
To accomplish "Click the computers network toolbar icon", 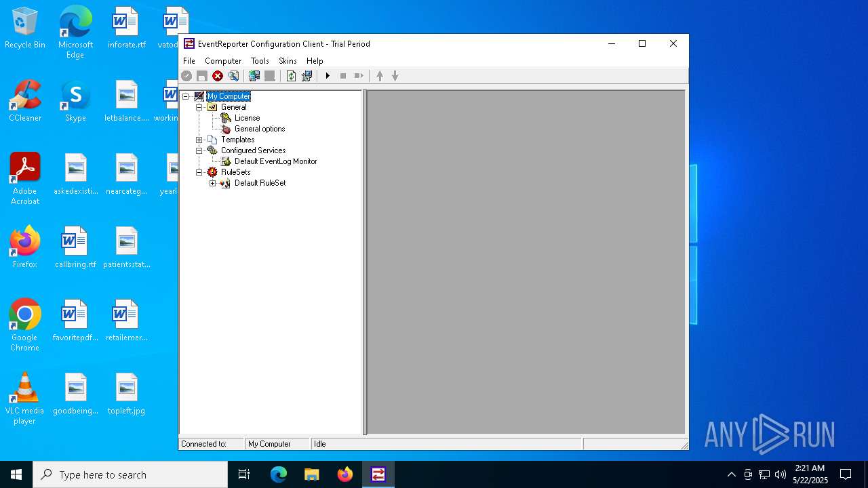I will click(x=307, y=76).
